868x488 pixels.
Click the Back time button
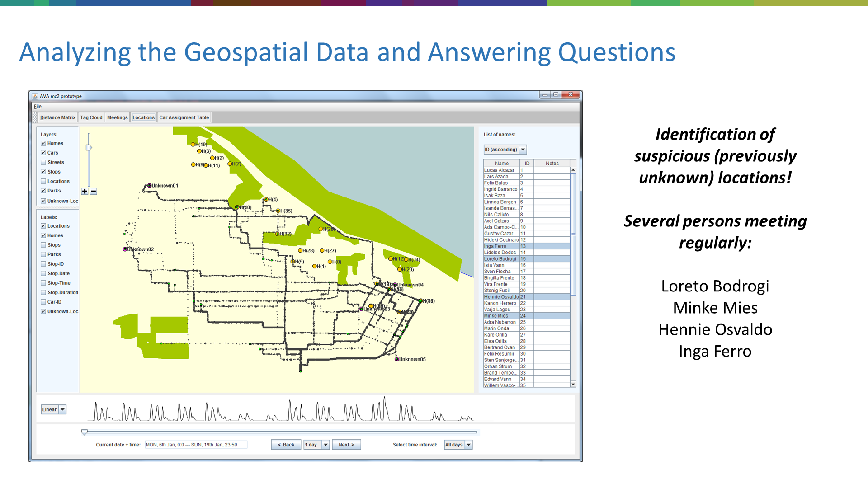pos(286,445)
